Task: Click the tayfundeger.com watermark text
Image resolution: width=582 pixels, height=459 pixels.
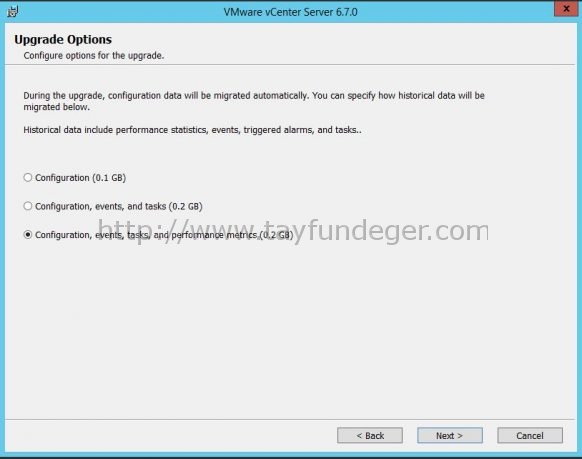Action: tap(293, 231)
